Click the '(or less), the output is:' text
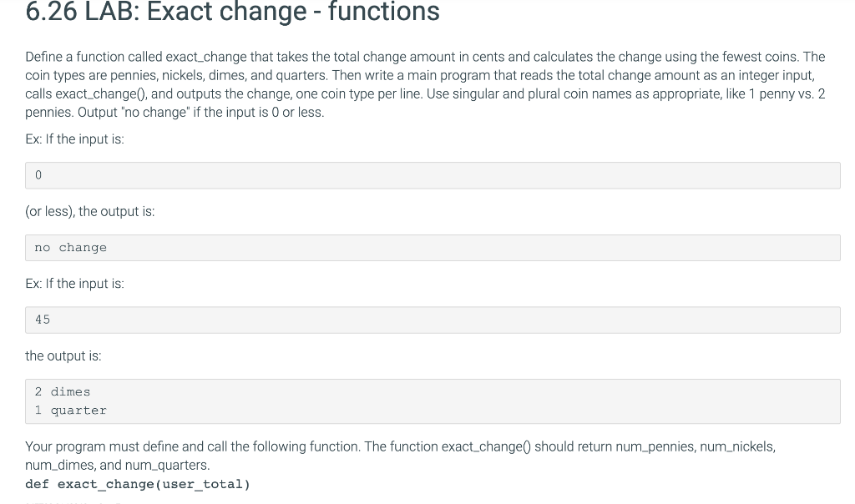The width and height of the screenshot is (855, 504). click(90, 211)
